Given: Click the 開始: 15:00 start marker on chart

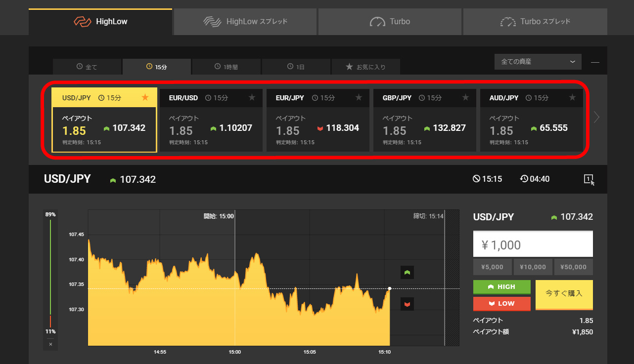Looking at the screenshot, I should tap(219, 216).
